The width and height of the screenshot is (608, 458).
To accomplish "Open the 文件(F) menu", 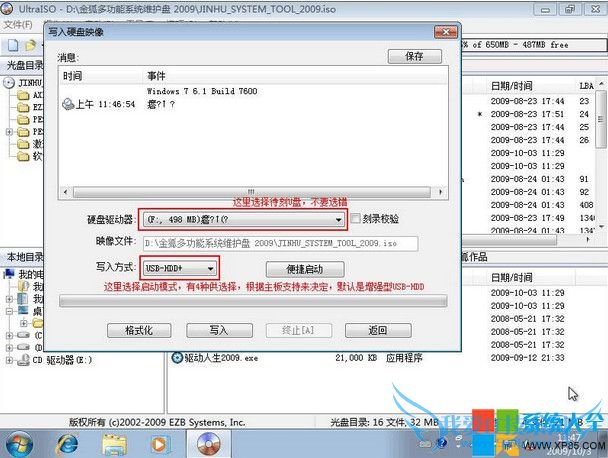I will (x=18, y=25).
